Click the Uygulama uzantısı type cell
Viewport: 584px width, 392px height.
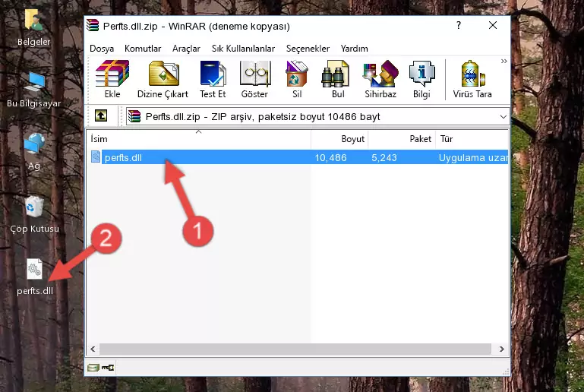[x=473, y=157]
